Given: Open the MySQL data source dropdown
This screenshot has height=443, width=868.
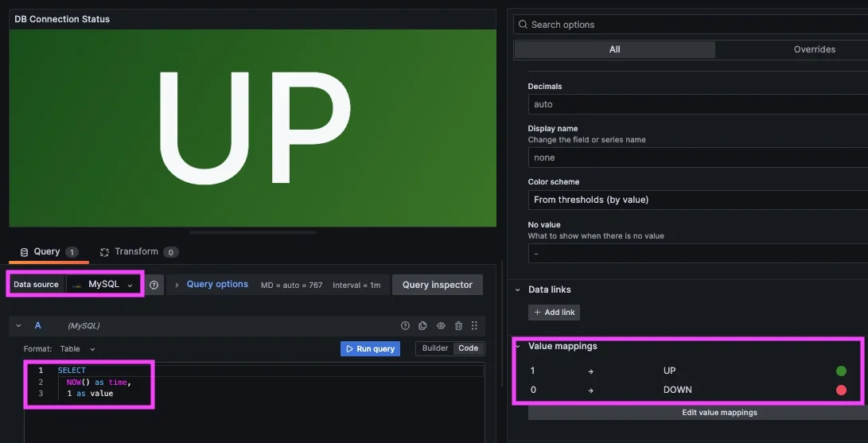Looking at the screenshot, I should pyautogui.click(x=103, y=284).
